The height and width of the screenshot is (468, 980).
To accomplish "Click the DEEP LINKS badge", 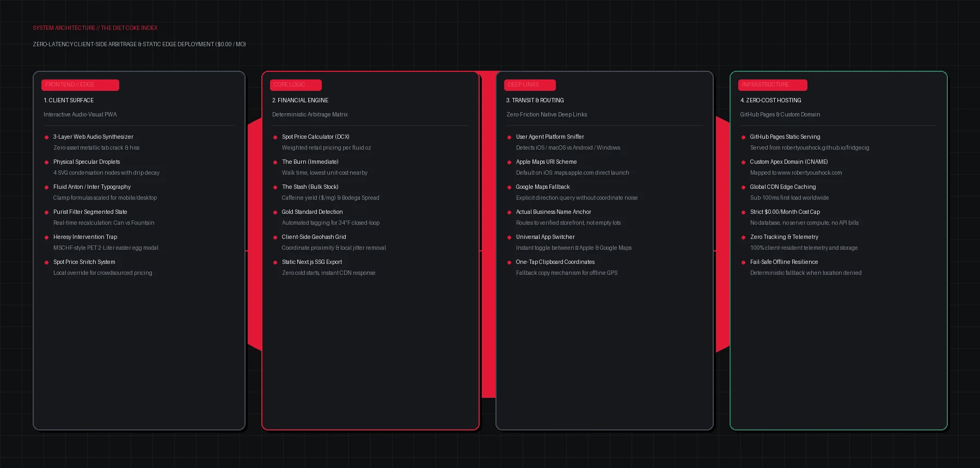I will pos(530,85).
